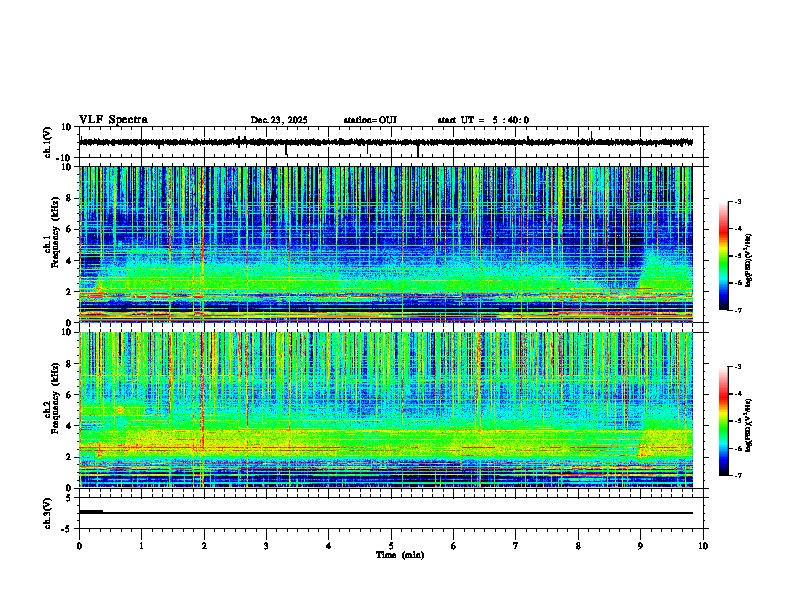Click the 'VLF Spectra' title text
792x612 pixels.
113,120
